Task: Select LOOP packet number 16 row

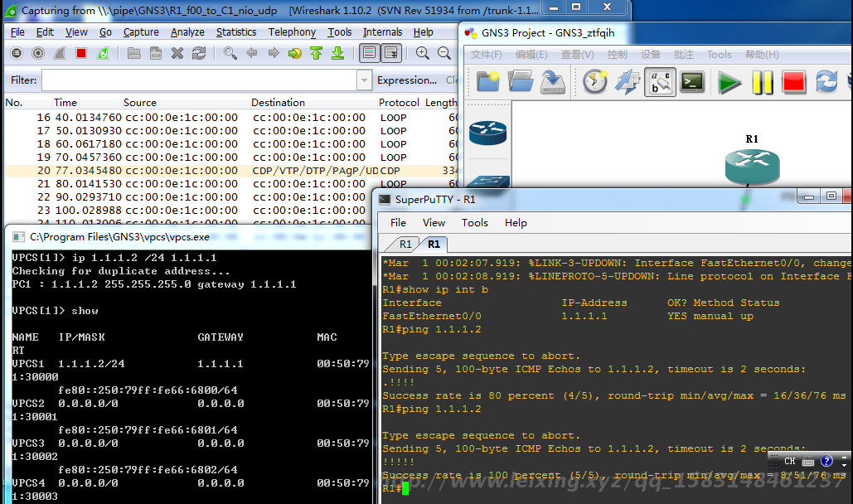Action: coord(231,118)
